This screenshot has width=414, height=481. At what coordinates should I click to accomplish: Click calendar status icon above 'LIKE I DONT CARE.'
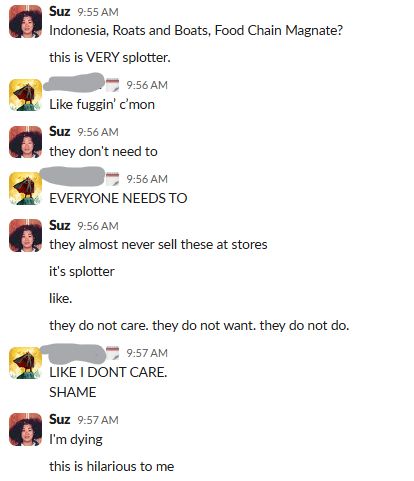[112, 353]
